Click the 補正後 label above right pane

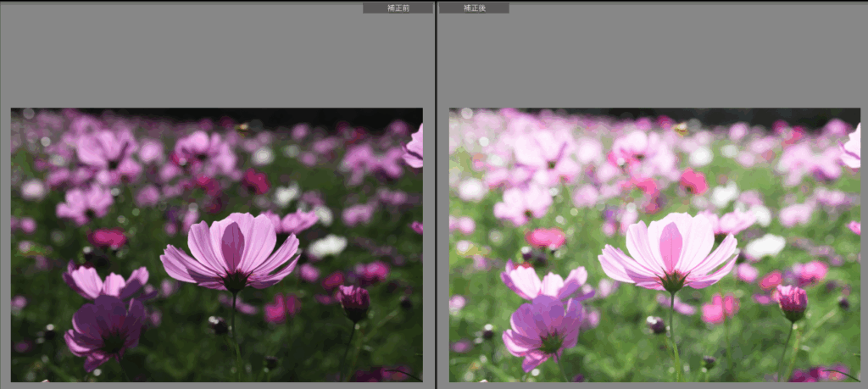[x=474, y=8]
